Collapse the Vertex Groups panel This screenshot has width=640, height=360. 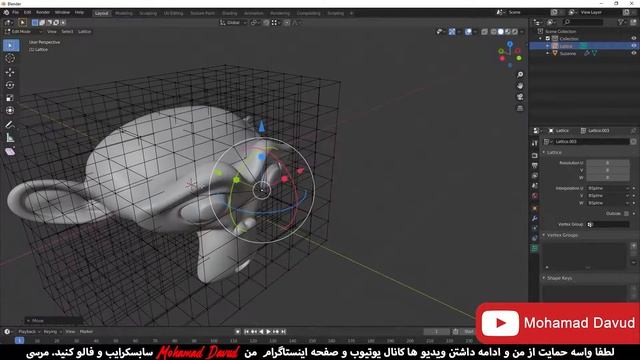click(x=544, y=235)
